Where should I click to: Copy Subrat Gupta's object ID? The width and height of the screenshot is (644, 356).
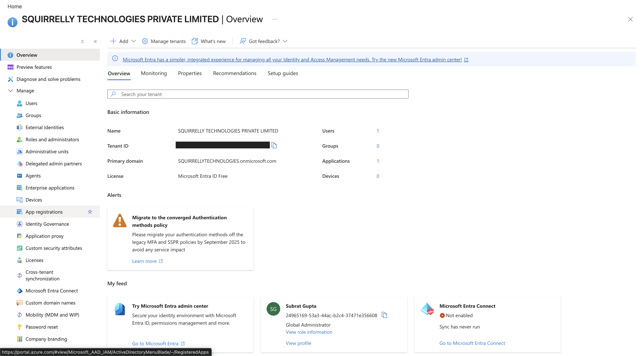pyautogui.click(x=384, y=315)
